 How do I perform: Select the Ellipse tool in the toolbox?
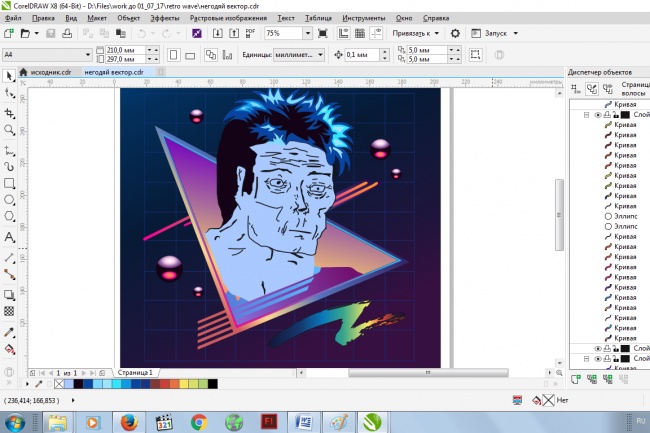(9, 200)
